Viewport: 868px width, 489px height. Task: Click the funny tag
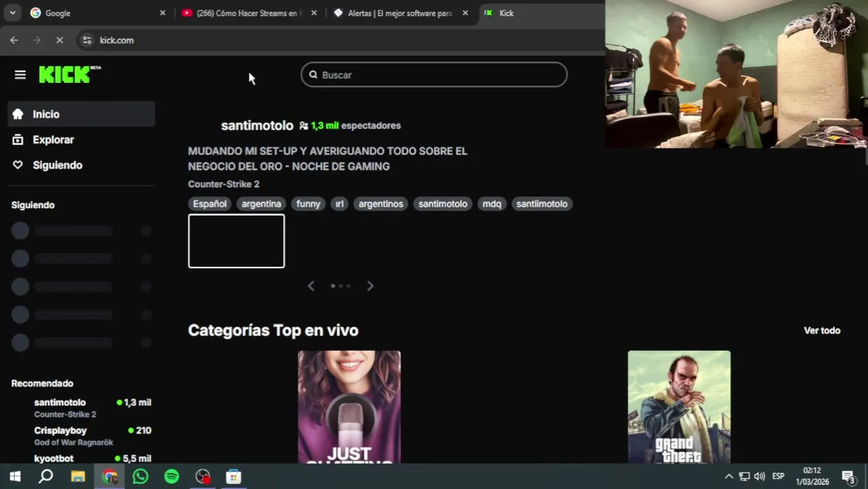308,204
